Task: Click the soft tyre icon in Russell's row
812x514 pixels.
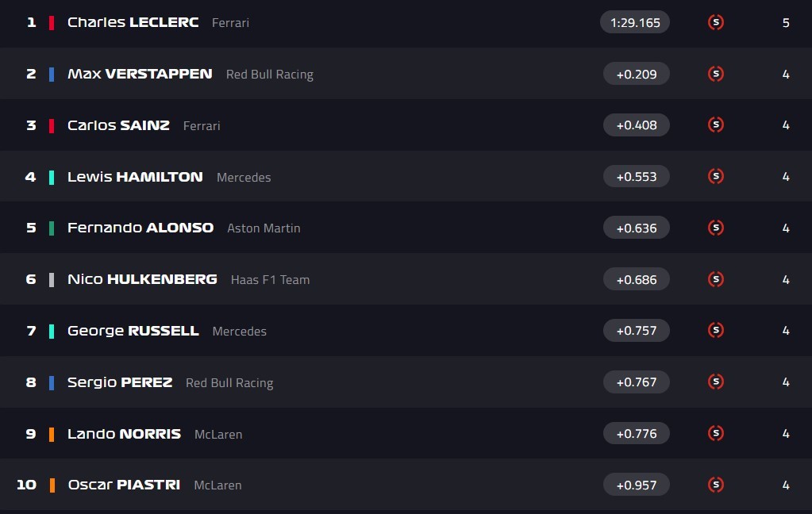Action: pyautogui.click(x=715, y=330)
